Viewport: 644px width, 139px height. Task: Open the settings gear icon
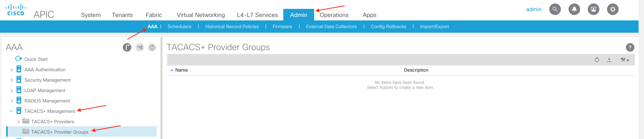pyautogui.click(x=612, y=9)
